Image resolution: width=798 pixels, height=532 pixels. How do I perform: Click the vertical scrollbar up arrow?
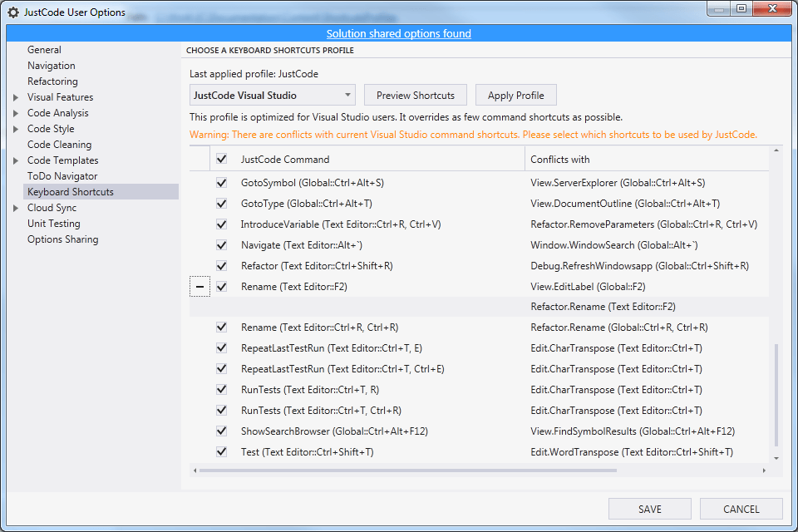[x=776, y=150]
